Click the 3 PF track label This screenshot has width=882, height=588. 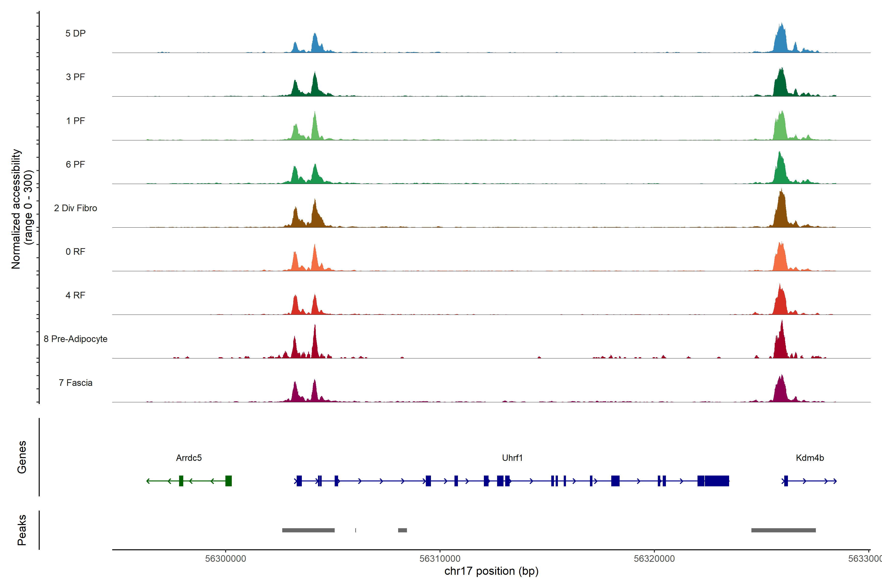(x=75, y=77)
